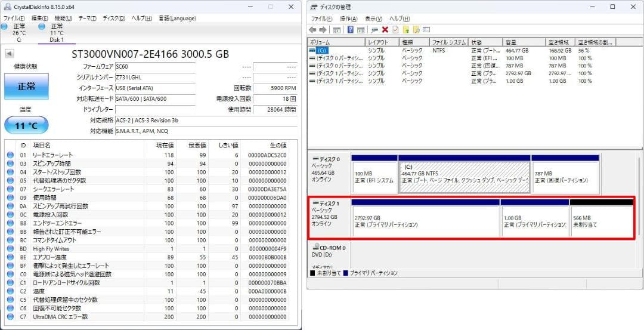644x330 pixels.
Task: Open テーマ menu in CrystalDiskInfo
Action: 88,18
